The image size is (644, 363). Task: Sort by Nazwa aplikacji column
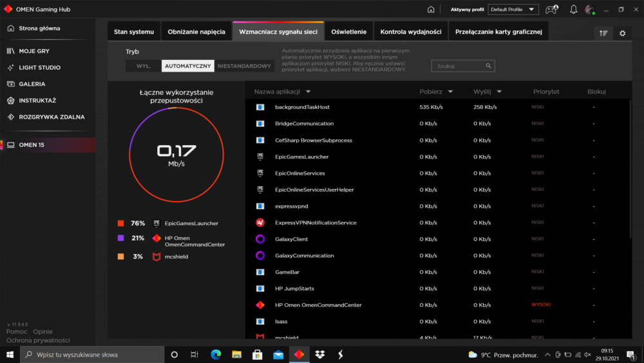point(282,92)
